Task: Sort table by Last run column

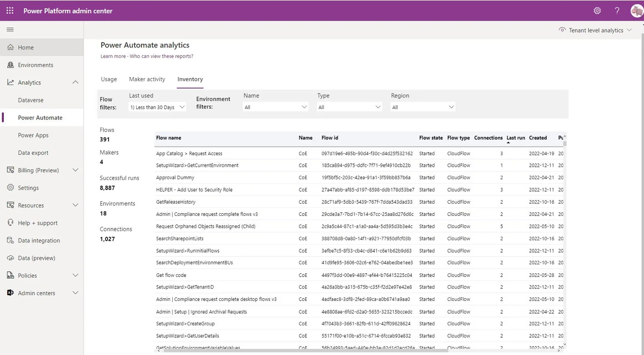Action: [x=516, y=138]
